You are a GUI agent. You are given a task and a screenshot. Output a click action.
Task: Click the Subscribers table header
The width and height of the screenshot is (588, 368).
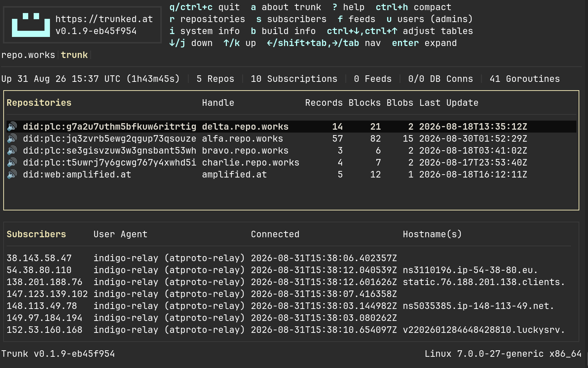click(36, 234)
